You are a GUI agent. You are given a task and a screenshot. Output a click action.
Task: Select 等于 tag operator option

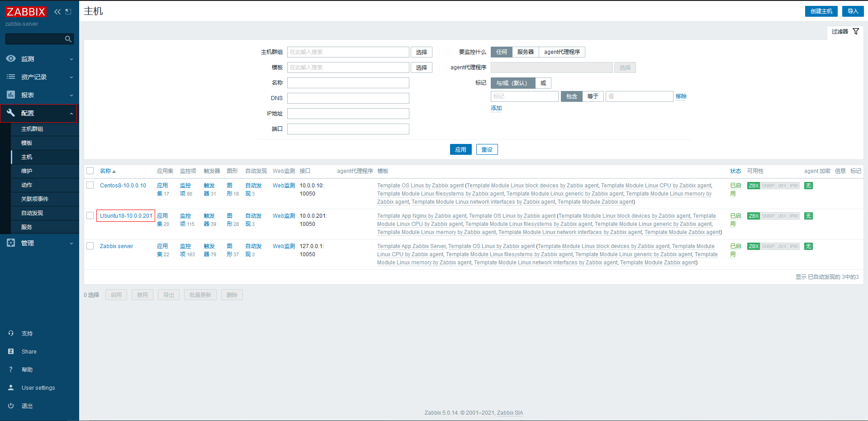coord(593,96)
